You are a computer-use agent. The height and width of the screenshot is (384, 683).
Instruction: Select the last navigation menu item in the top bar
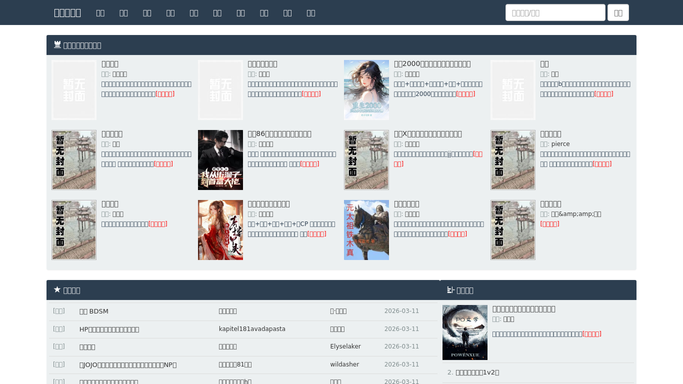click(311, 13)
